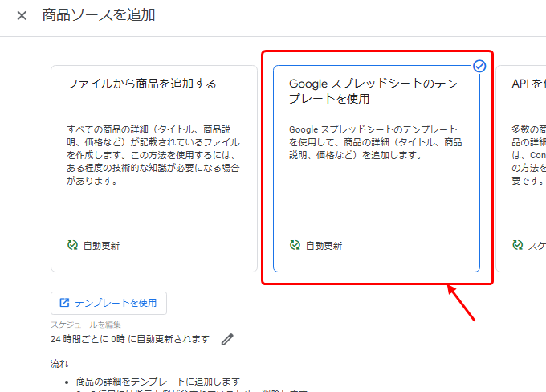
Task: Click the blue checkmark on selected card
Action: click(479, 67)
